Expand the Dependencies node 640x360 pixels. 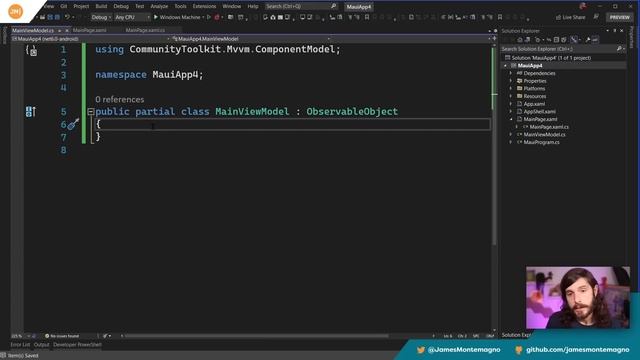click(x=511, y=73)
